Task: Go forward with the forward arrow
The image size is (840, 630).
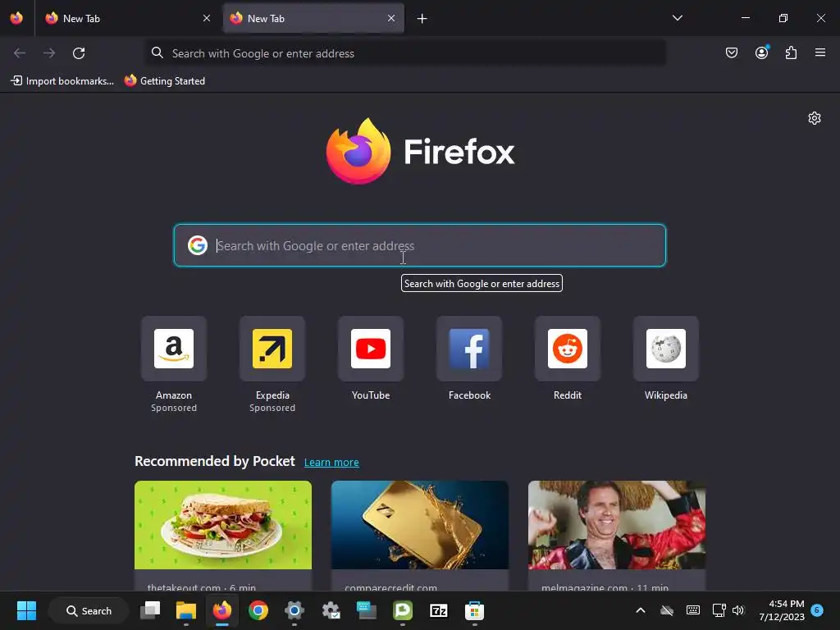Action: (49, 53)
